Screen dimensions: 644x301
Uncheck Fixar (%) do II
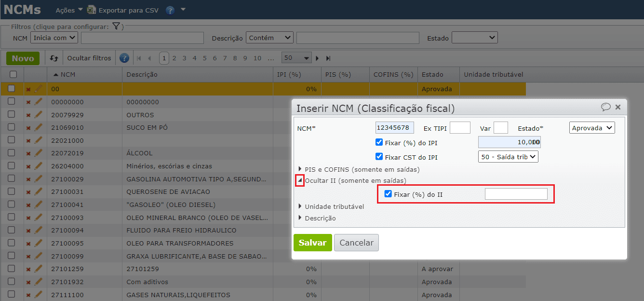pyautogui.click(x=388, y=194)
